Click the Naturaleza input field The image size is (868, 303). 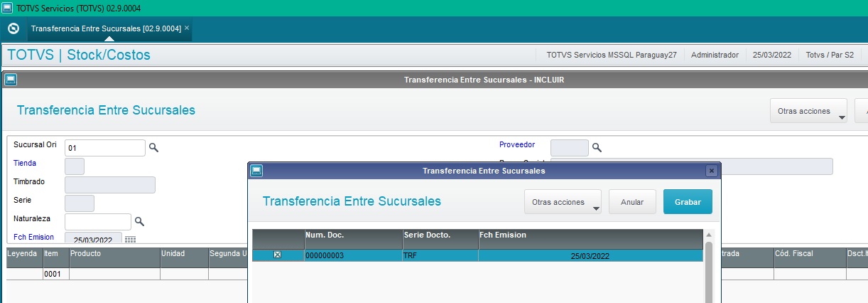(x=98, y=222)
